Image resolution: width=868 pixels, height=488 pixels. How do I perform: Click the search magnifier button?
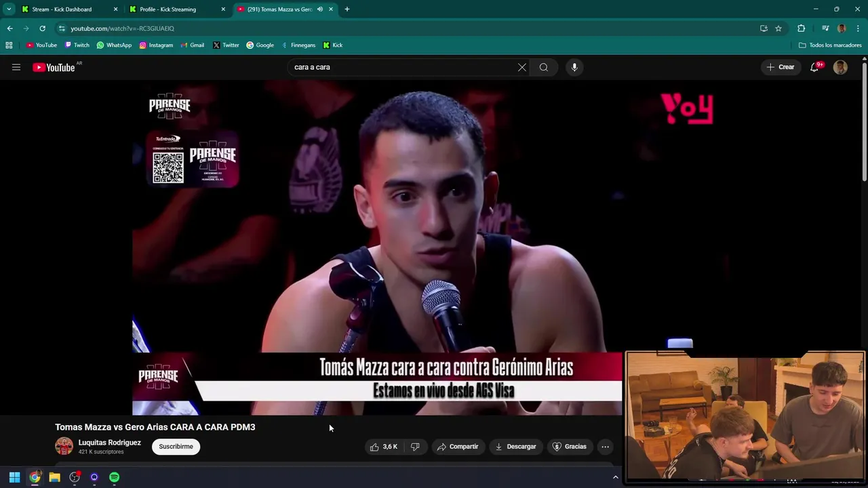[544, 67]
